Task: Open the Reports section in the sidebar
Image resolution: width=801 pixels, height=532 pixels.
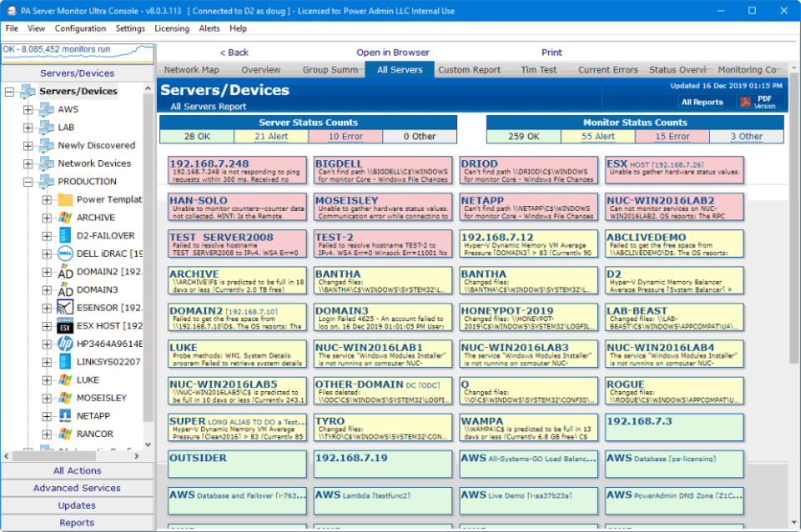Action: pyautogui.click(x=77, y=523)
